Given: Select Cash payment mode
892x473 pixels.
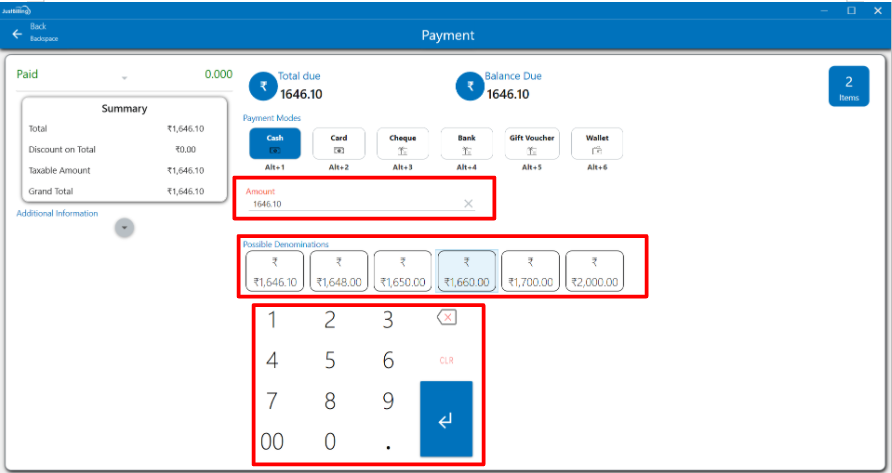Looking at the screenshot, I should tap(274, 144).
